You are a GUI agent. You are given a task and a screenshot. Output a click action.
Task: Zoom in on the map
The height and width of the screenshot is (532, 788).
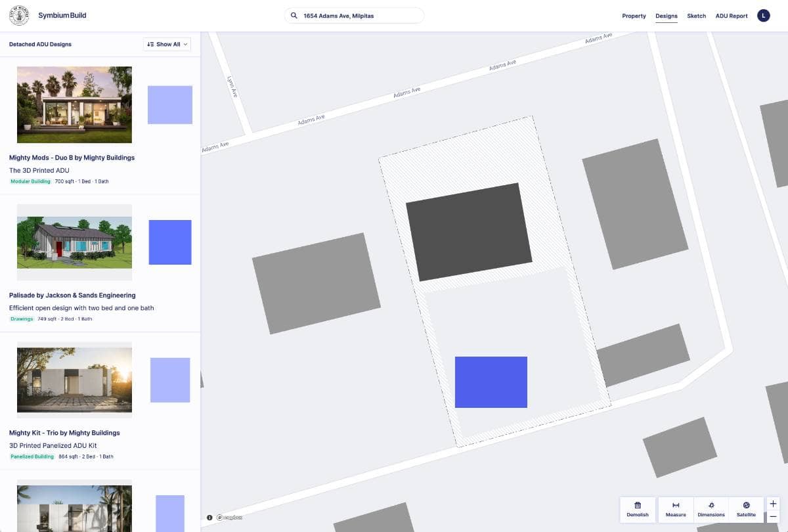point(773,504)
